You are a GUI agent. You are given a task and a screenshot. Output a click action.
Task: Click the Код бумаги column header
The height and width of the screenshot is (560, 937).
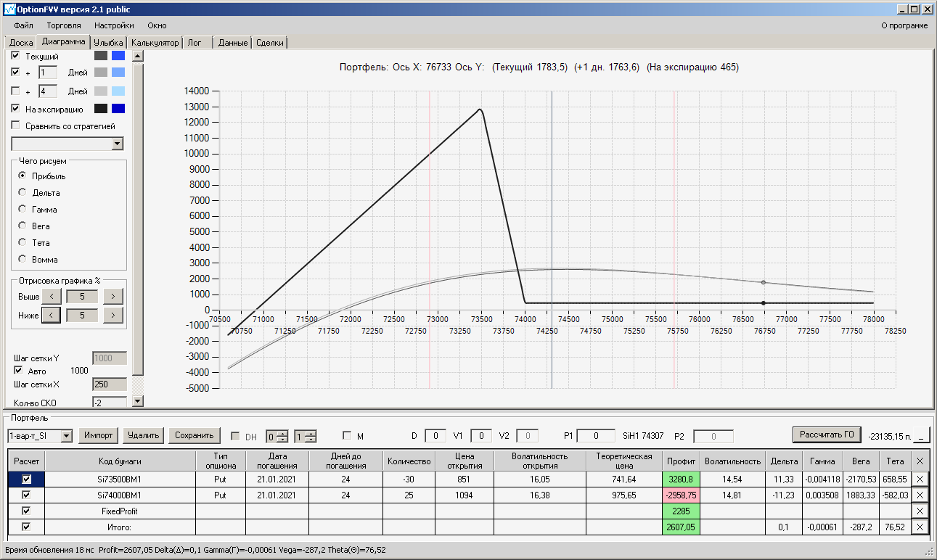pyautogui.click(x=120, y=461)
